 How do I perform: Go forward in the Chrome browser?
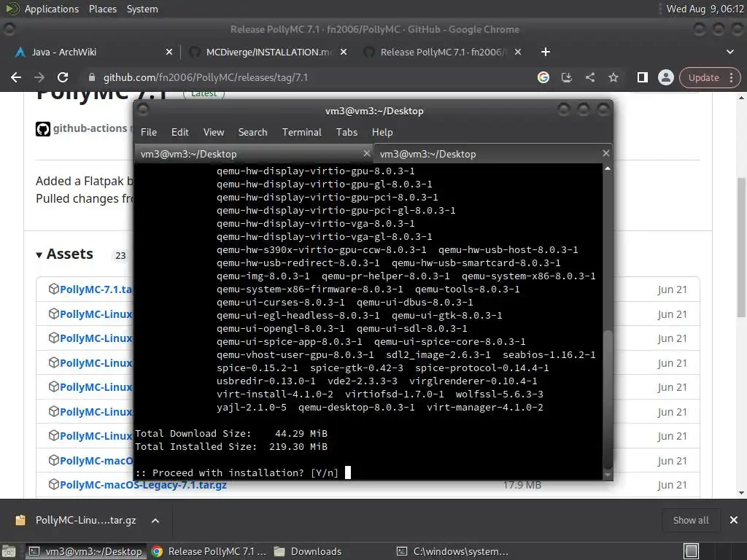click(x=39, y=77)
